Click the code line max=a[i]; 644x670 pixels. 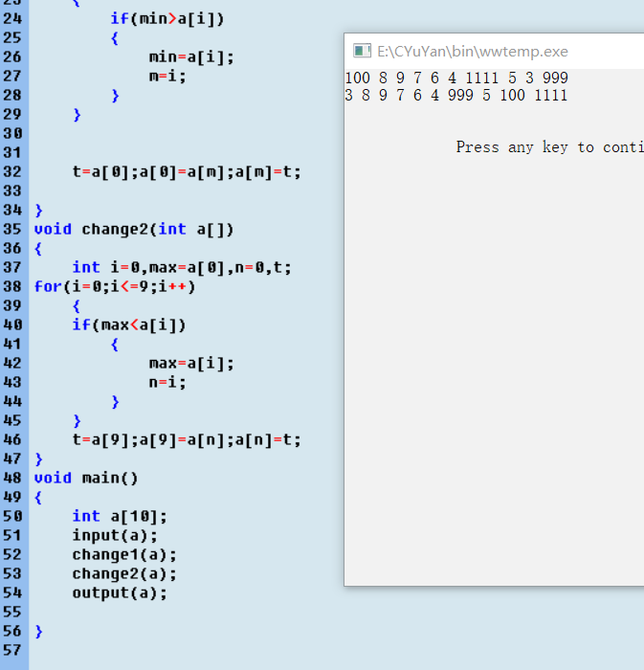tap(191, 364)
